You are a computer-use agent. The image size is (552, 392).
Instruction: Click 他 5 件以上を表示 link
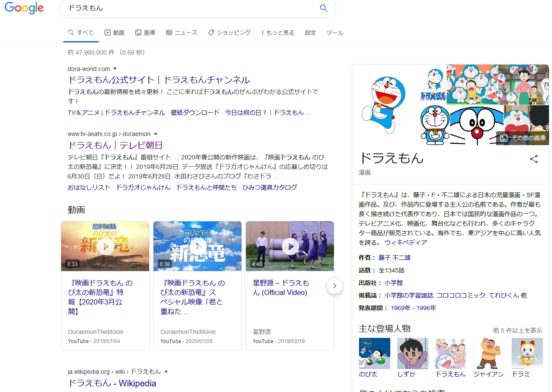click(518, 330)
